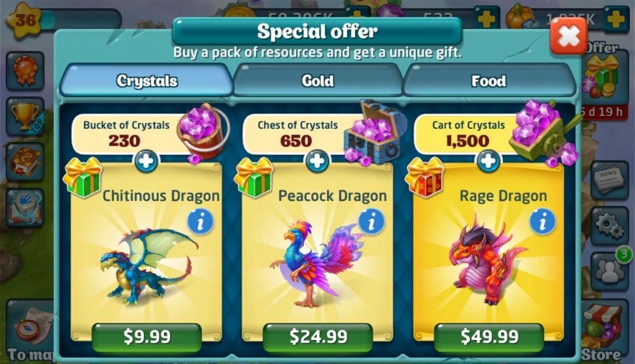Open info for Rage Dragon
Image resolution: width=635 pixels, height=364 pixels.
pos(543,222)
